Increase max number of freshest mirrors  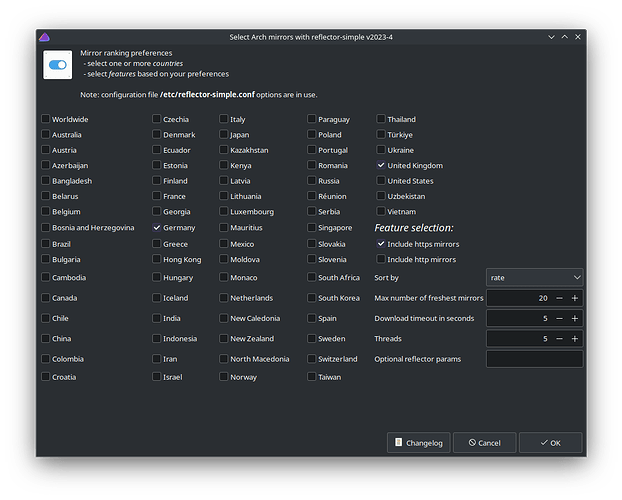point(575,298)
